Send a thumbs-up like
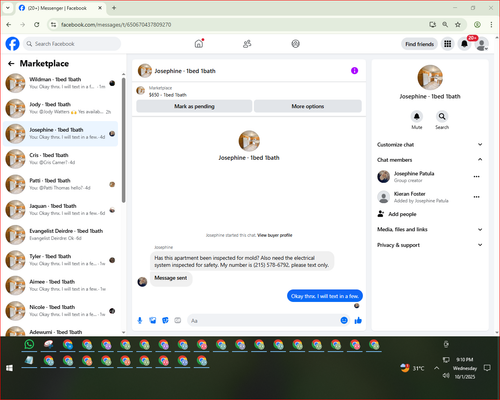The width and height of the screenshot is (500, 400). [358, 320]
